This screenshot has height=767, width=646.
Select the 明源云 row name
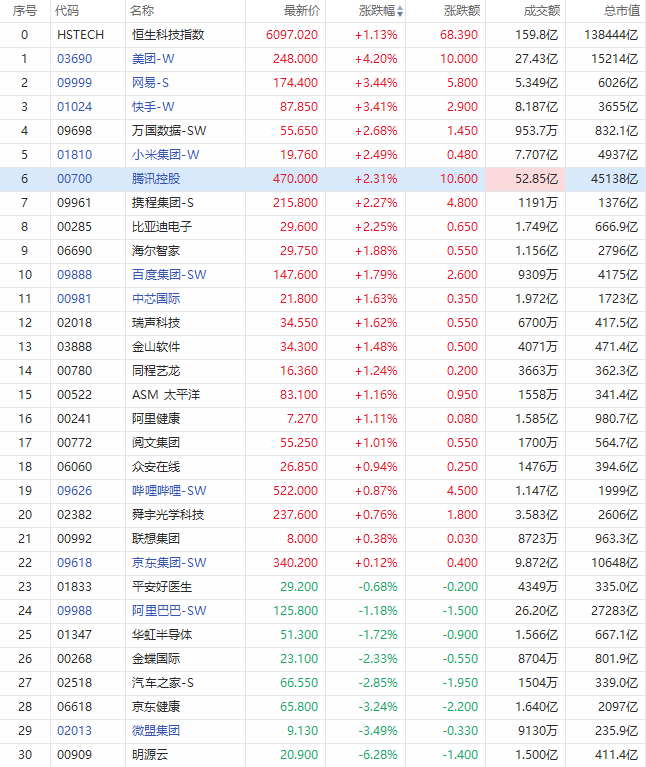tap(150, 754)
